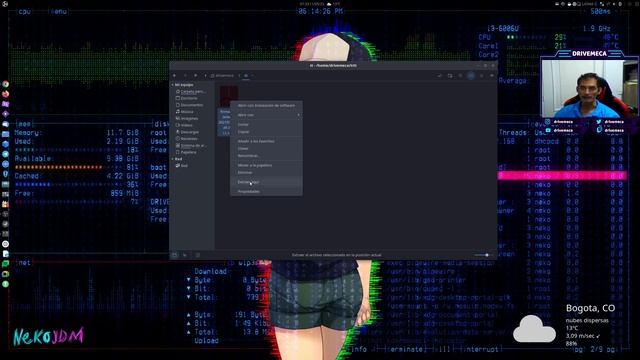Screen dimensions: 640x360
Task: Collapse the Mi equipo sidebar section
Action: (173, 85)
